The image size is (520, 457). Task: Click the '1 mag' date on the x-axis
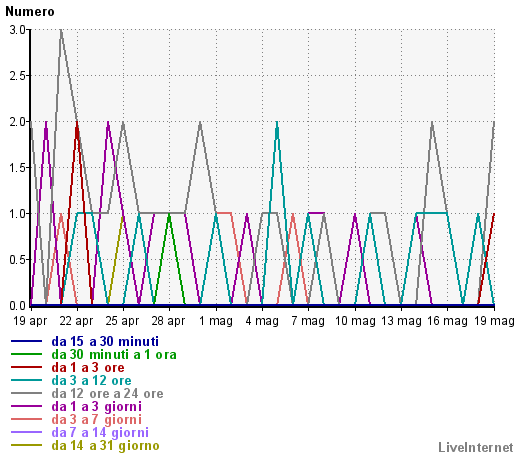point(216,321)
